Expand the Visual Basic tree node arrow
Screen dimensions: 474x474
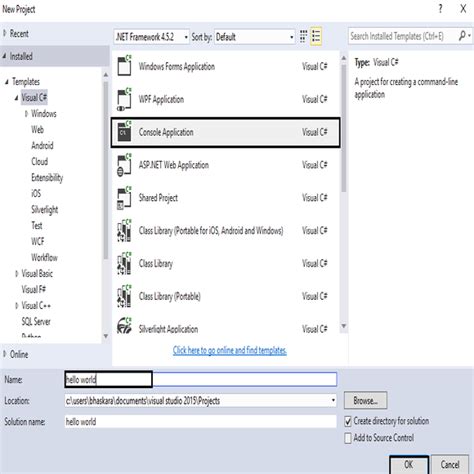click(17, 274)
